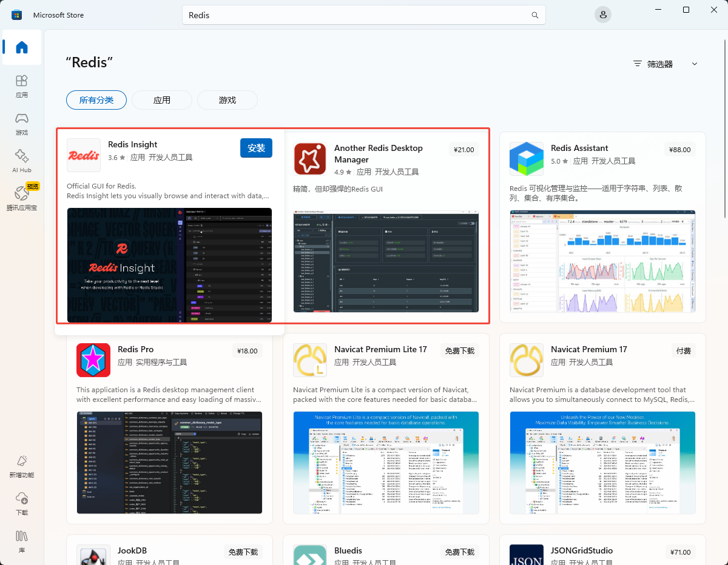Click the Redis Pro title text
This screenshot has width=728, height=565.
(x=135, y=349)
